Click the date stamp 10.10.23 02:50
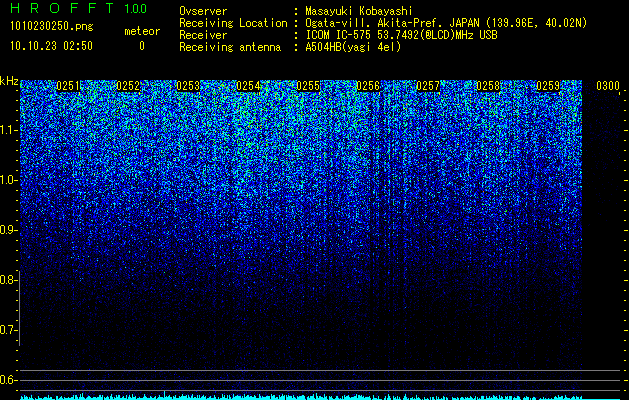The height and width of the screenshot is (400, 629). point(51,46)
